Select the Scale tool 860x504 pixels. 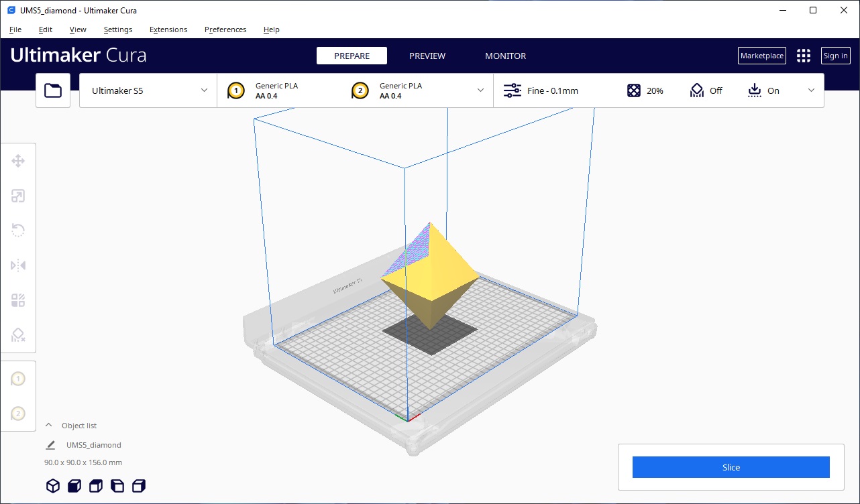click(x=18, y=196)
